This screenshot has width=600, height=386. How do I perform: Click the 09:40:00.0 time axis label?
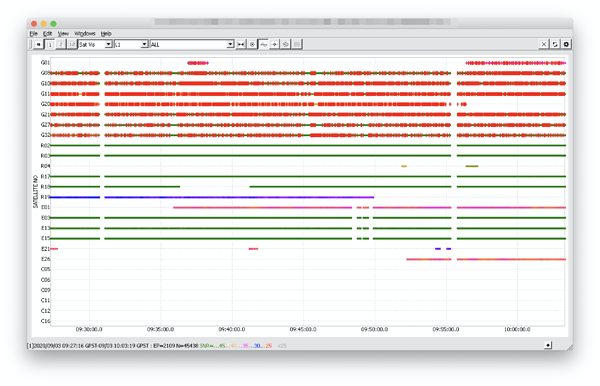(232, 329)
